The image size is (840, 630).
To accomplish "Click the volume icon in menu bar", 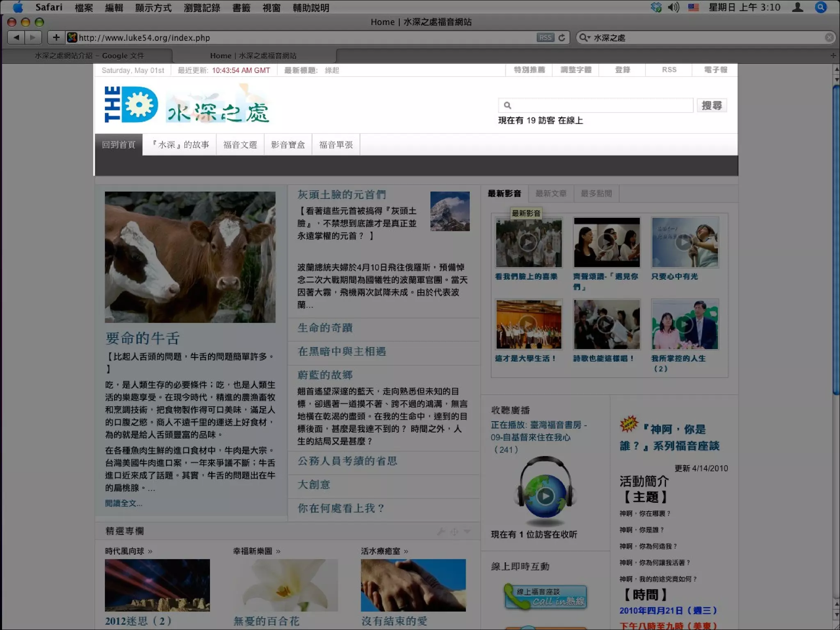I will 673,7.
